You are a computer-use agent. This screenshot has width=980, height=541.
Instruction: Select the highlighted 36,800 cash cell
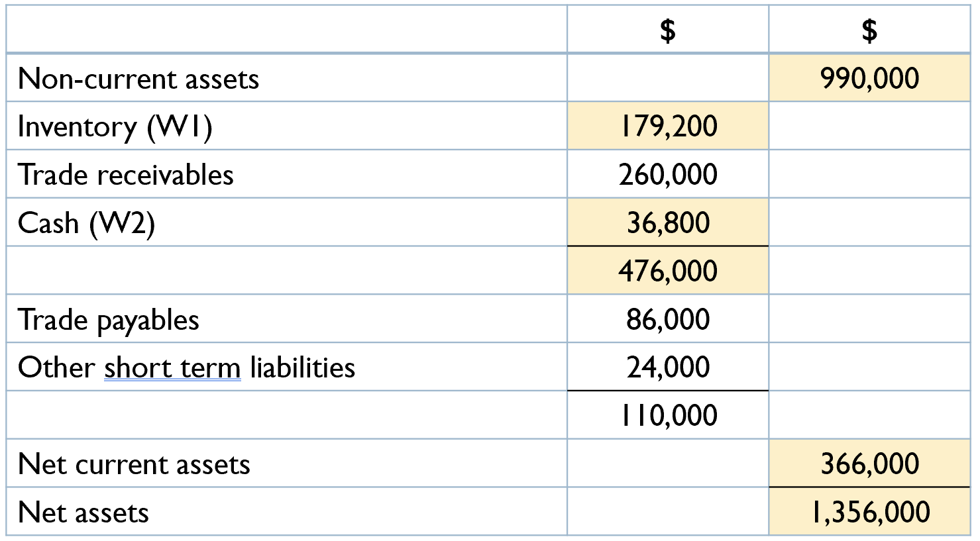tap(667, 223)
